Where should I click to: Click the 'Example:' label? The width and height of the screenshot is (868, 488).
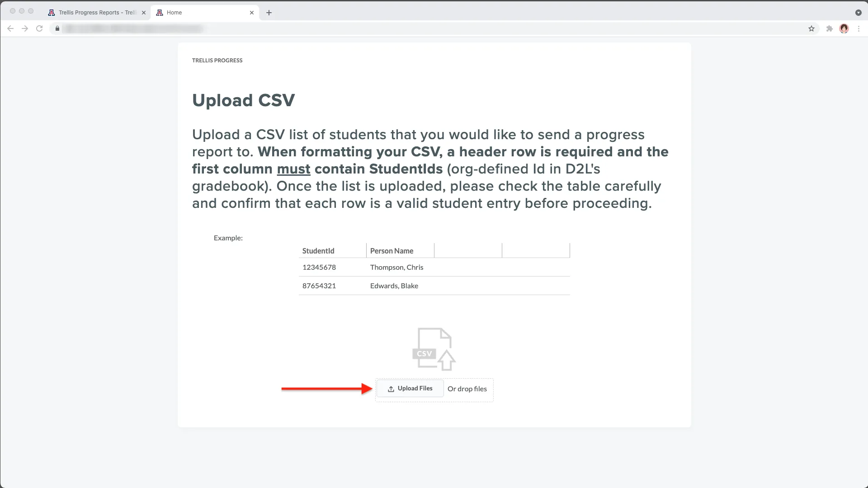point(228,238)
